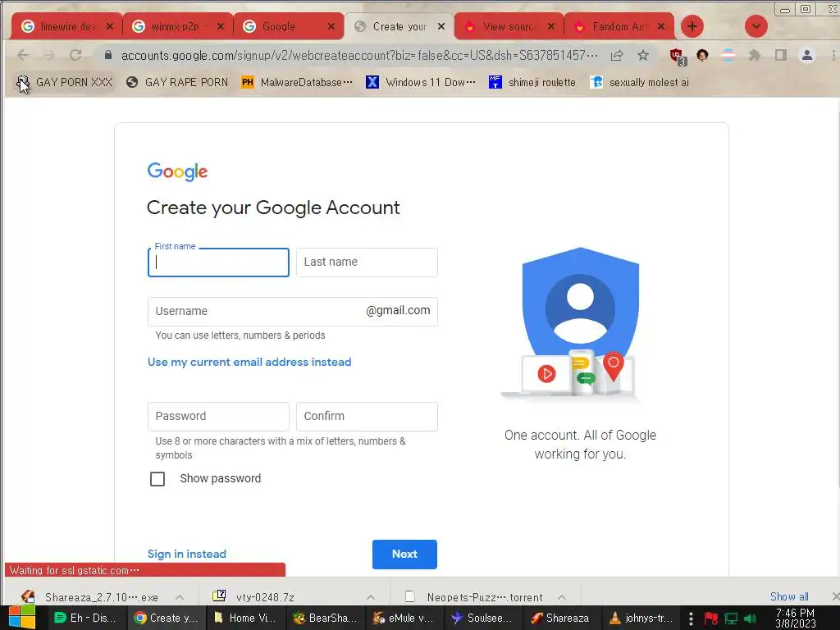840x630 pixels.
Task: Click the volume speaker tray icon
Action: (x=750, y=619)
